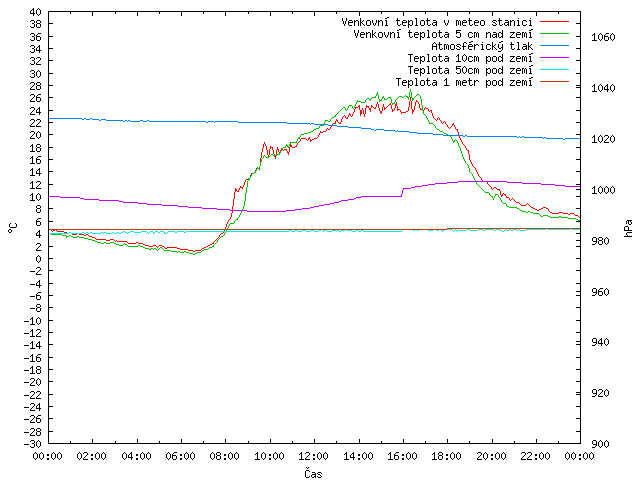Click the '22:00' time axis label
Screen dimensions: 640x480
coord(536,456)
